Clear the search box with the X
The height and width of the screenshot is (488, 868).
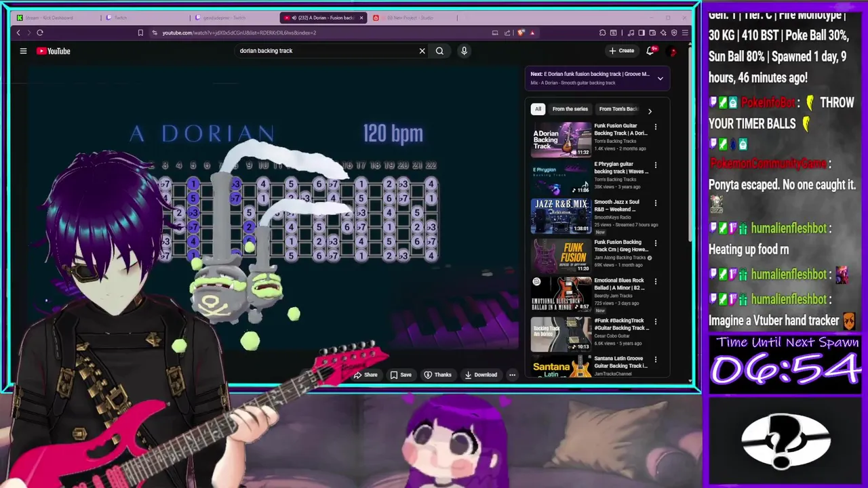click(x=422, y=51)
